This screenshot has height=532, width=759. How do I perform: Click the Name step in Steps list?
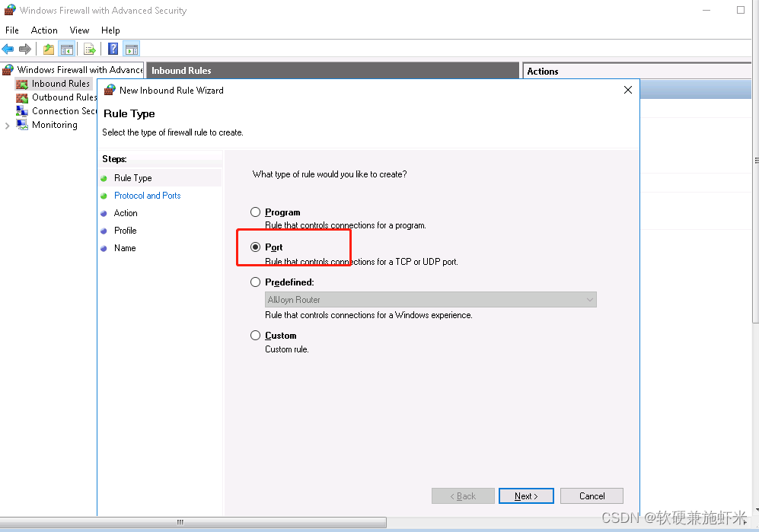125,248
